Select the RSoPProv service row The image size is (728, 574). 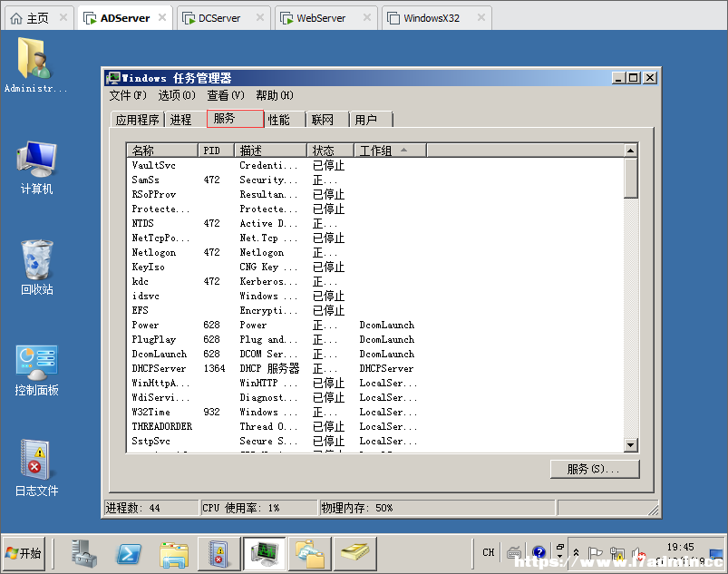click(x=375, y=194)
